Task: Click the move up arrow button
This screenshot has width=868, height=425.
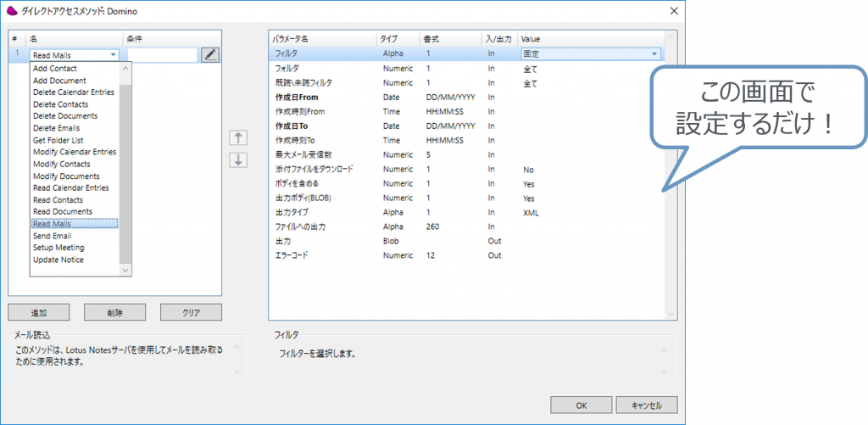Action: click(x=239, y=138)
